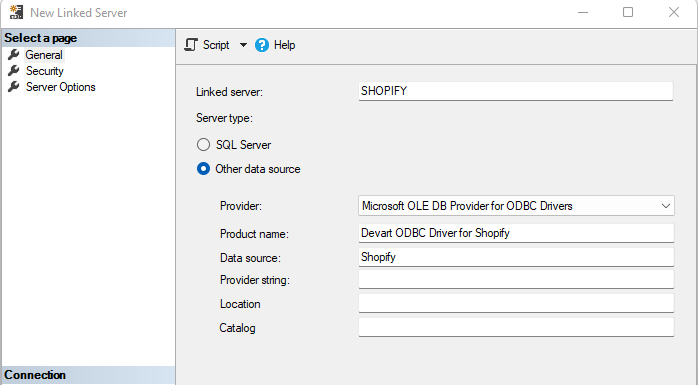Click the wrench icon beside General

14,55
